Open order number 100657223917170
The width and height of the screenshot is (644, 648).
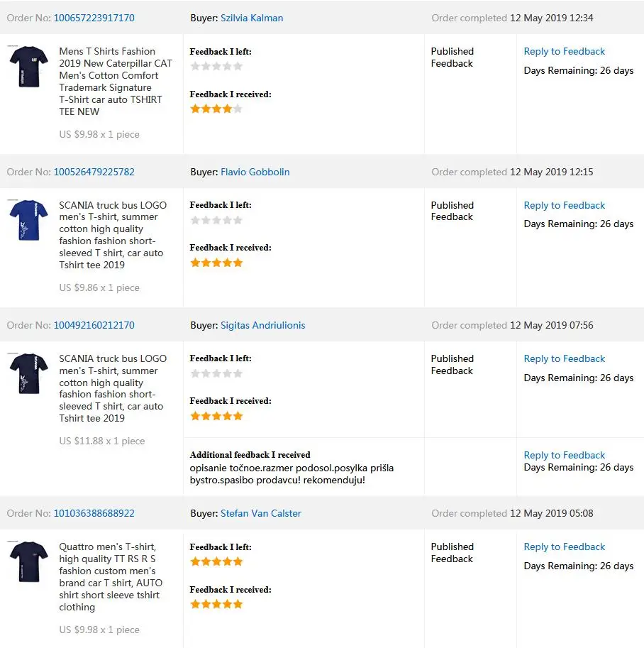(x=94, y=18)
